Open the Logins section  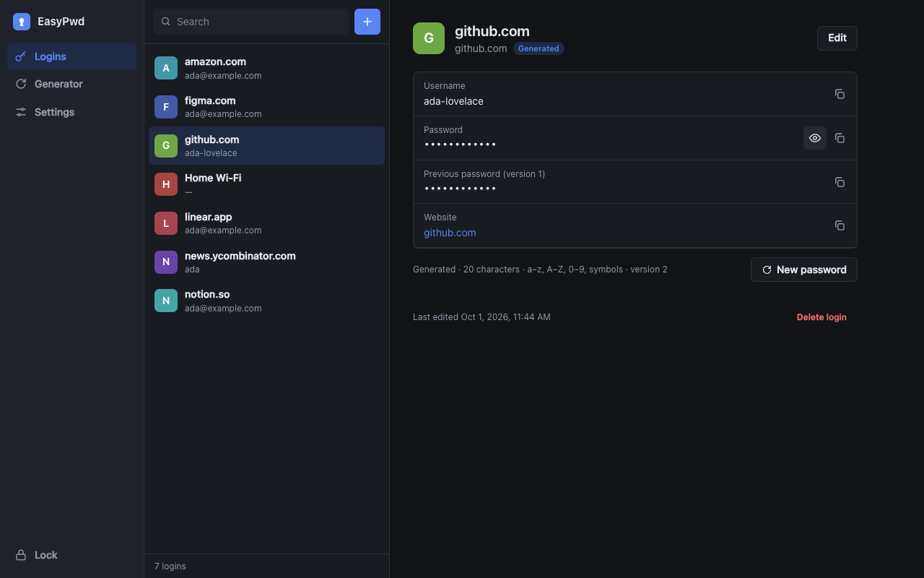tap(71, 56)
